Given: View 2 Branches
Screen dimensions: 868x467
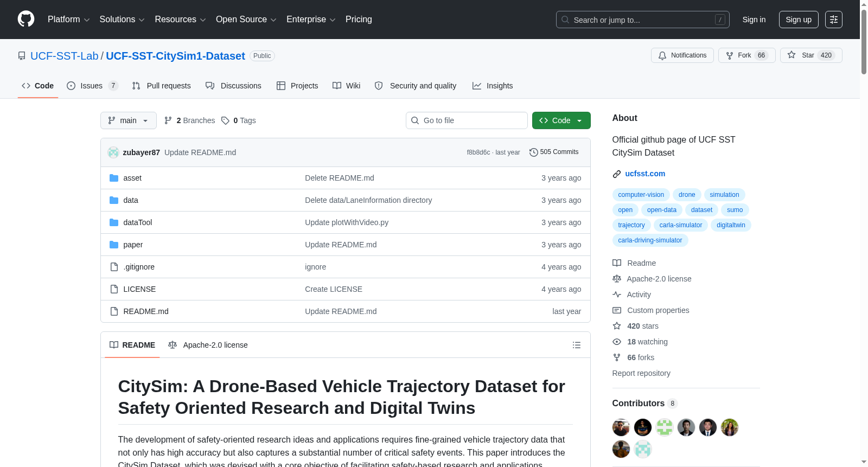Looking at the screenshot, I should click(190, 120).
